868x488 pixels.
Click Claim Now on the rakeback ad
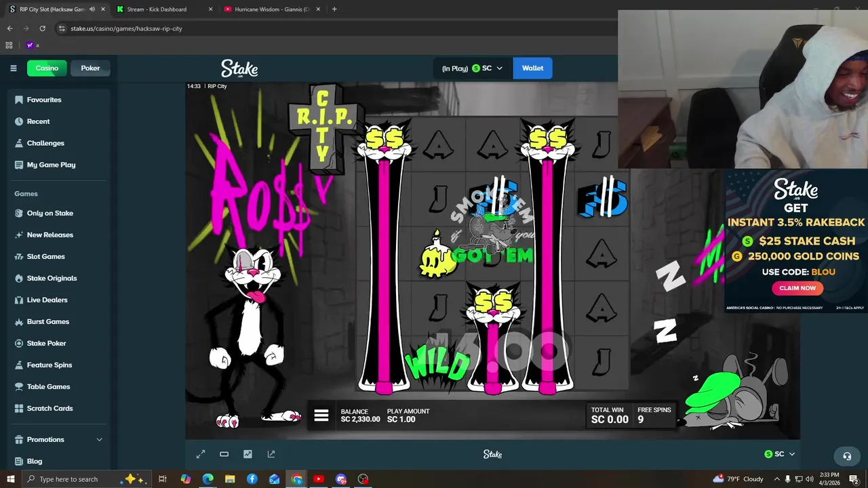click(797, 288)
